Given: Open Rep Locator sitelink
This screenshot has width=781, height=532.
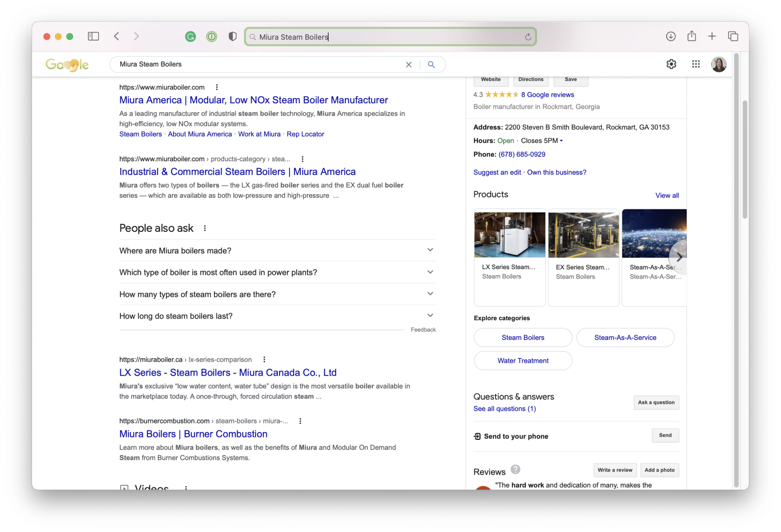Looking at the screenshot, I should click(x=305, y=134).
